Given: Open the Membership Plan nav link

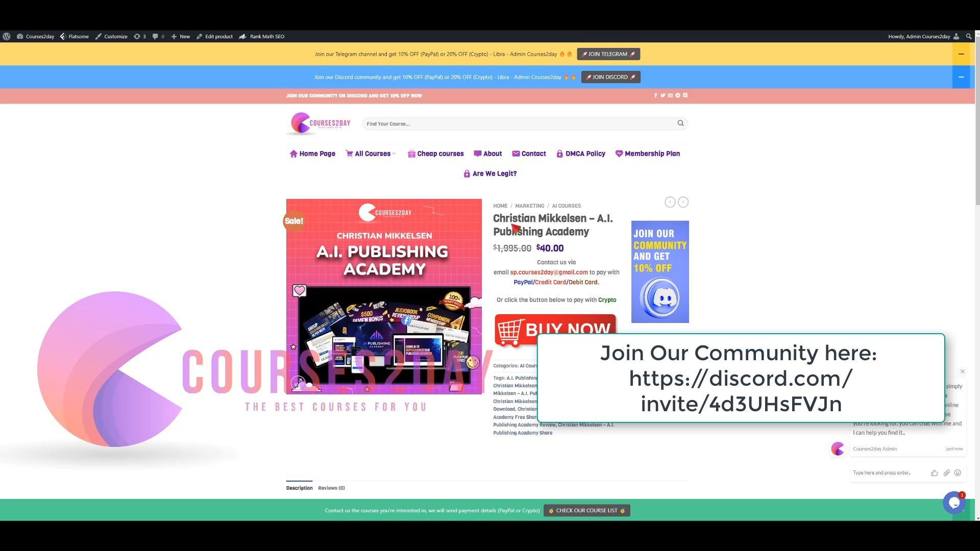Looking at the screenshot, I should (x=648, y=154).
